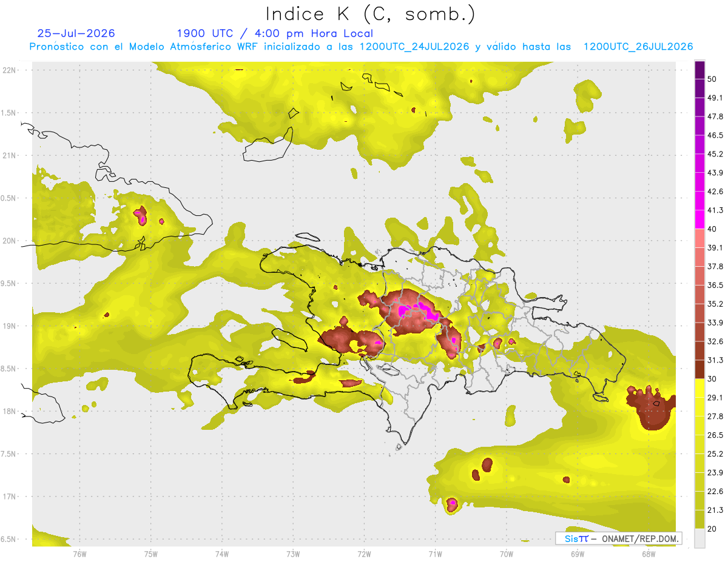Click the "SisTT - ONAMET/REP.DOM." credit label

619,538
